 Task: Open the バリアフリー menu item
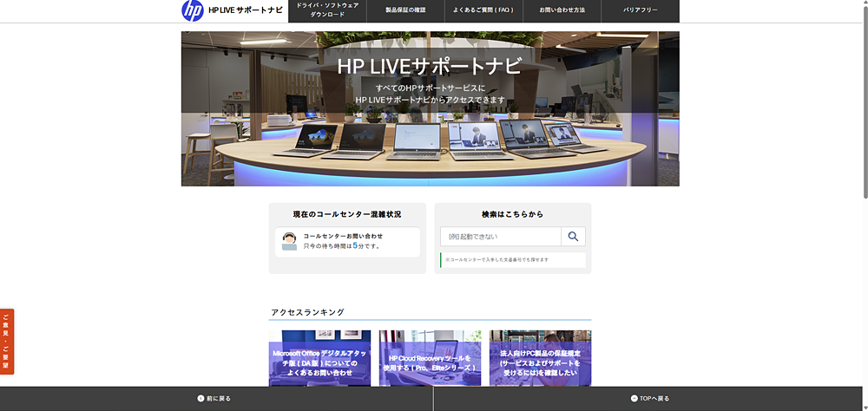pos(640,10)
